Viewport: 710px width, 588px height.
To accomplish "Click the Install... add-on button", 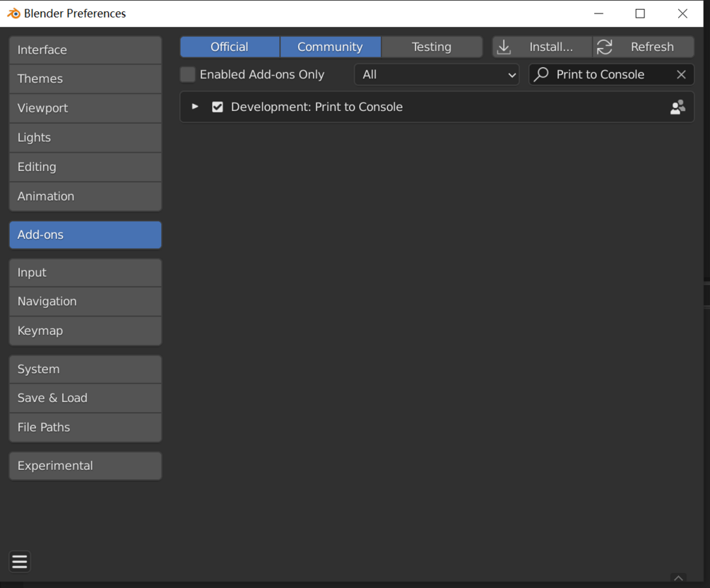I will coord(542,47).
